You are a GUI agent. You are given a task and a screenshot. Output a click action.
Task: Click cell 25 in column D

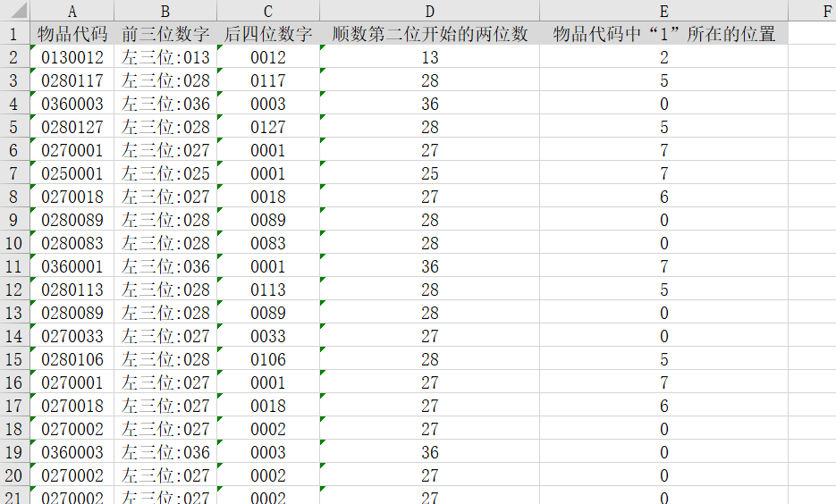coord(430,172)
